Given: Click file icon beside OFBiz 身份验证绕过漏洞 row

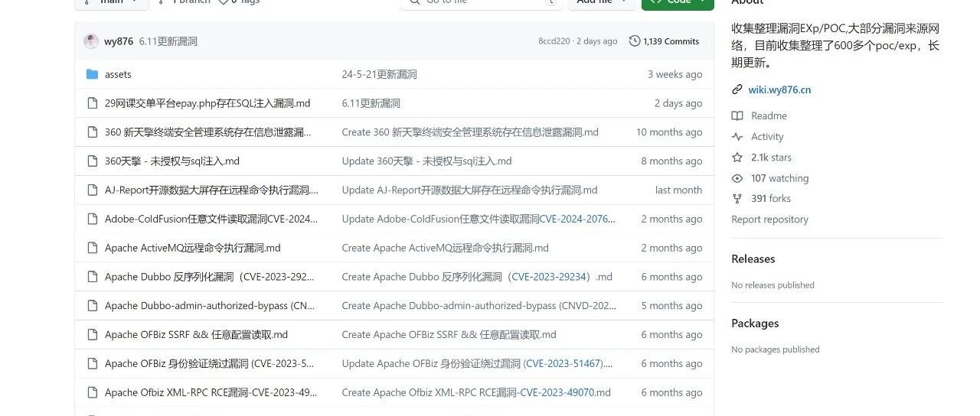Looking at the screenshot, I should 93,364.
